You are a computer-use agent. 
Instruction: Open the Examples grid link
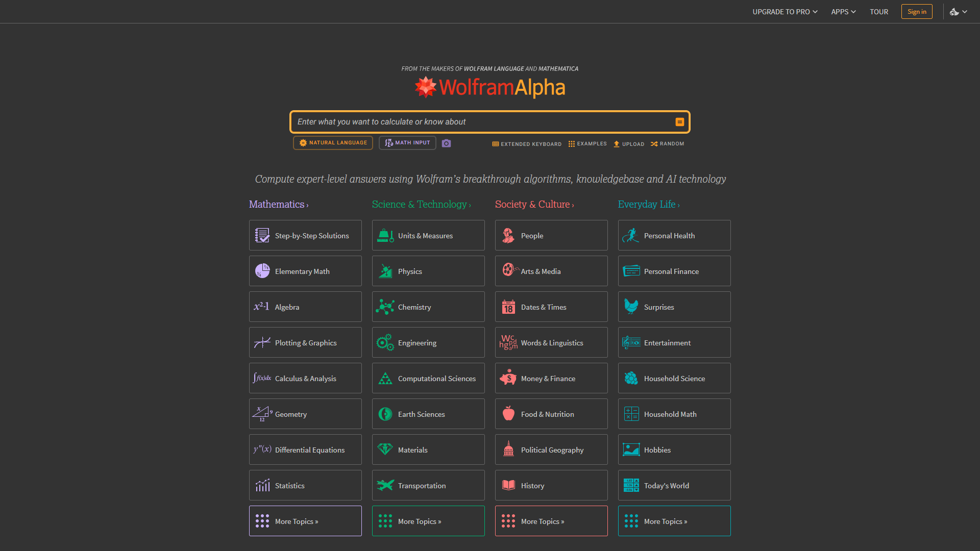pyautogui.click(x=587, y=144)
